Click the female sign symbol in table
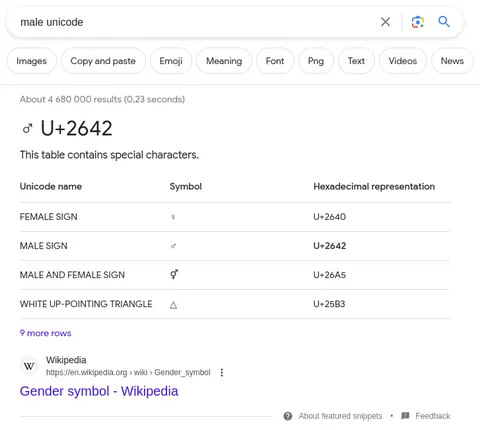Screen dimensions: 480x430 173,217
